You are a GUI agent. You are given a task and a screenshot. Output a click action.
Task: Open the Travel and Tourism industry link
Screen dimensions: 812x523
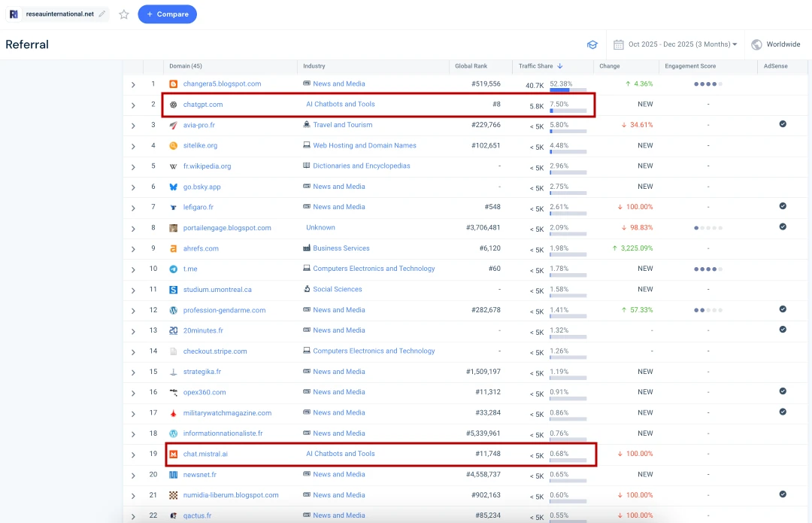click(342, 125)
